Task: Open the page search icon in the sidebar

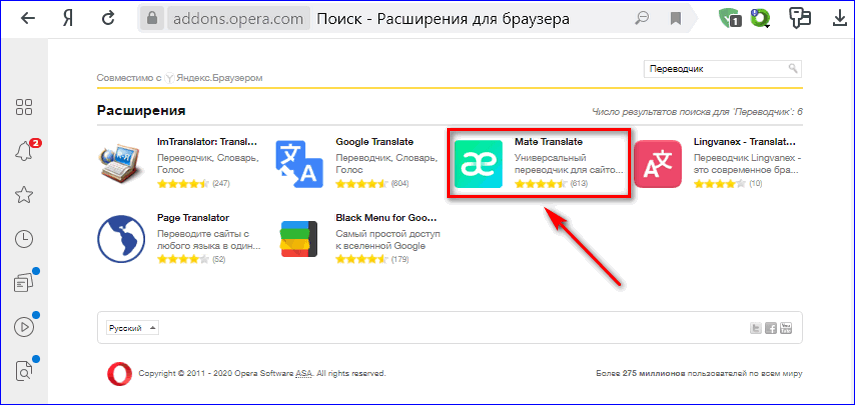Action: 24,370
